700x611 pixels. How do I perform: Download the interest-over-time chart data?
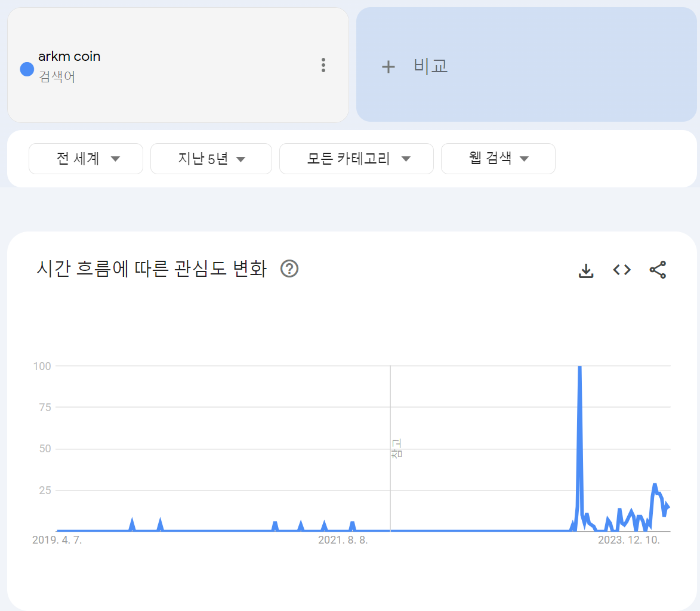point(586,270)
